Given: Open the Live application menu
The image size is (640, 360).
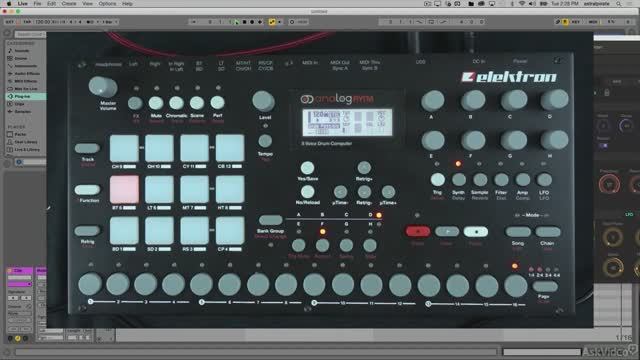Looking at the screenshot, I should tap(22, 4).
